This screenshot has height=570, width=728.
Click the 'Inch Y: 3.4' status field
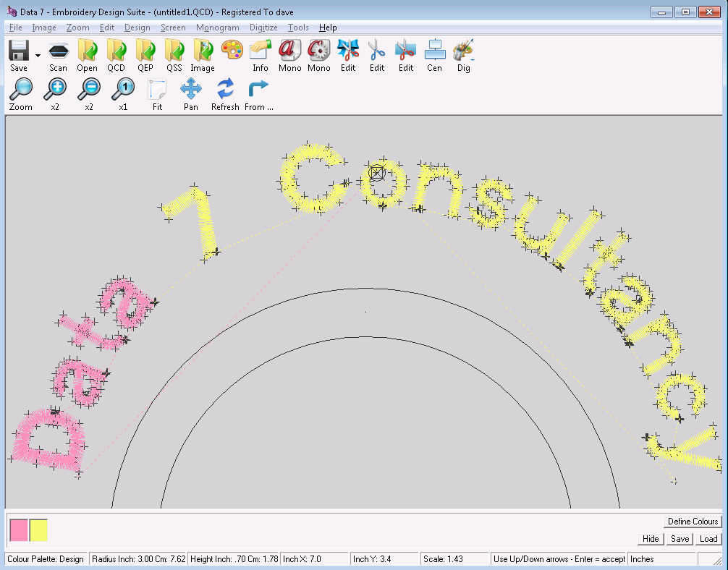click(x=384, y=559)
